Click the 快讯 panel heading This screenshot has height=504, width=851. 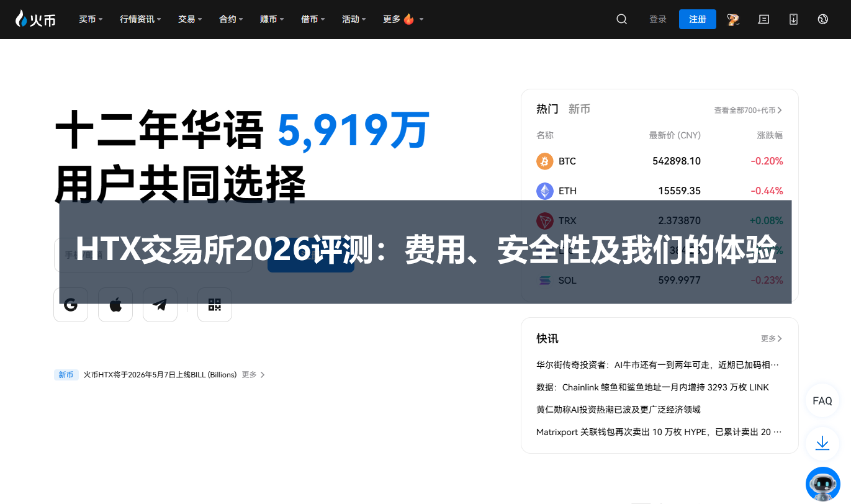click(x=547, y=339)
